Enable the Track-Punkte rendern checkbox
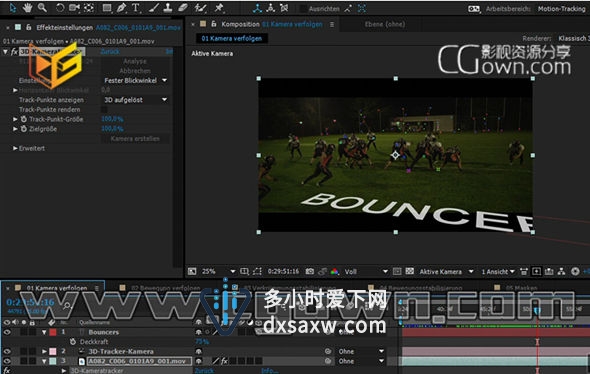The width and height of the screenshot is (590, 374). click(x=104, y=109)
